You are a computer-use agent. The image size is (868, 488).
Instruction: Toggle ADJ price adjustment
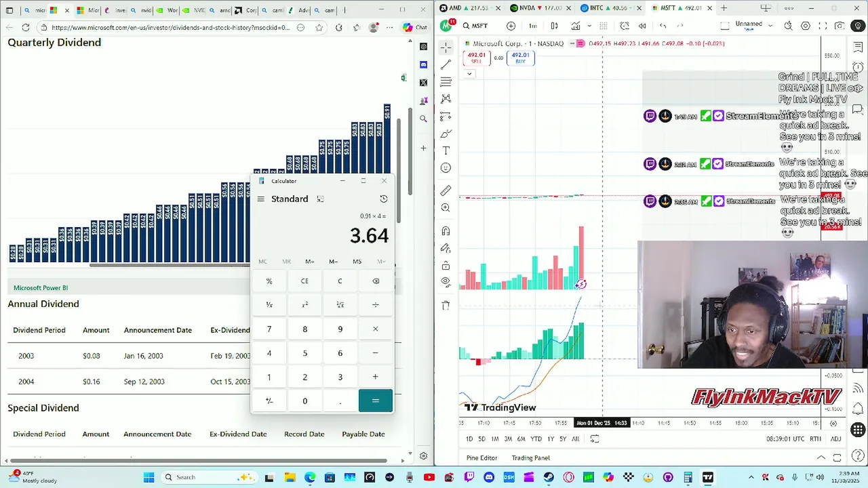[835, 439]
